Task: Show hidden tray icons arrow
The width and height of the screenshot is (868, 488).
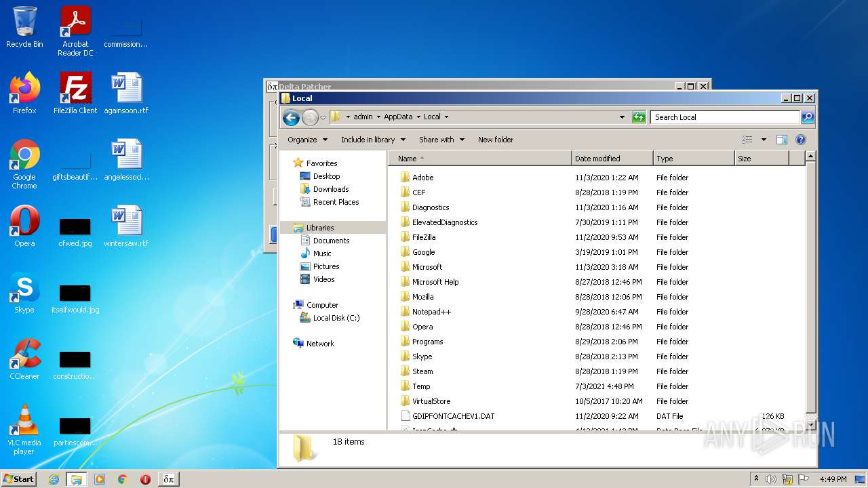Action: point(756,479)
